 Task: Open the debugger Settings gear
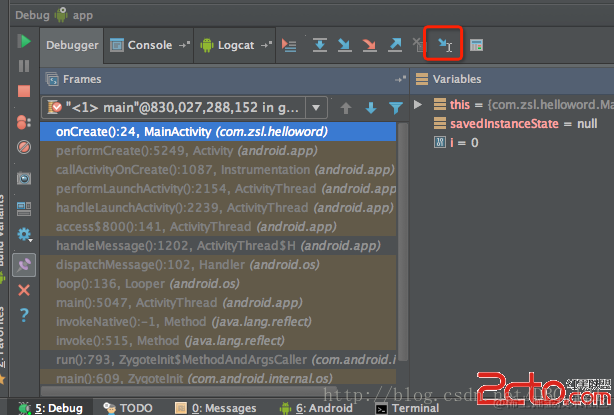click(24, 235)
